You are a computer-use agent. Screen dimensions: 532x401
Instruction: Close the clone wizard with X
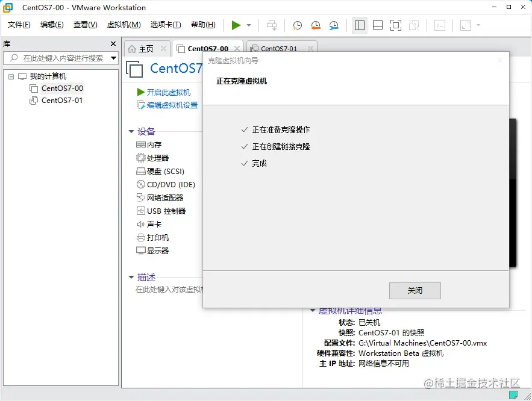[500, 60]
